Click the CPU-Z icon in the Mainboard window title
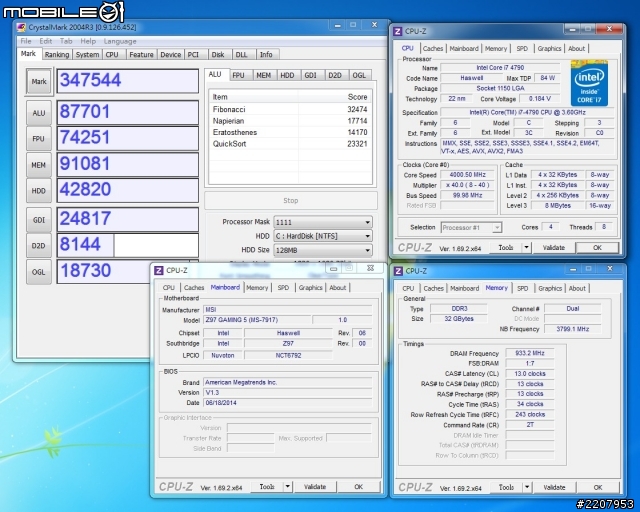This screenshot has height=512, width=640. click(x=159, y=270)
